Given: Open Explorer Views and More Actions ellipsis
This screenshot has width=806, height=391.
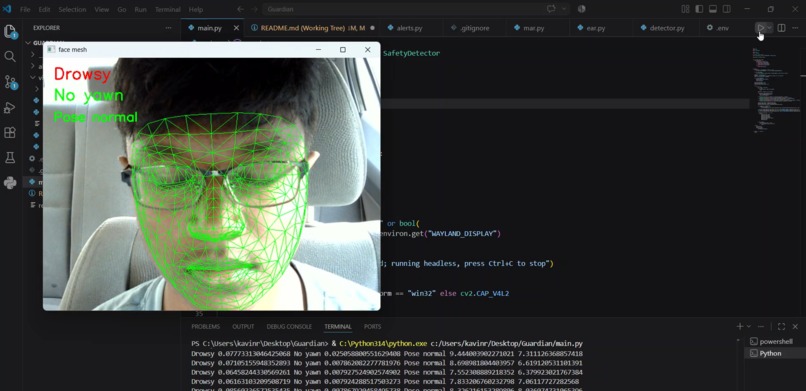Looking at the screenshot, I should click(168, 28).
